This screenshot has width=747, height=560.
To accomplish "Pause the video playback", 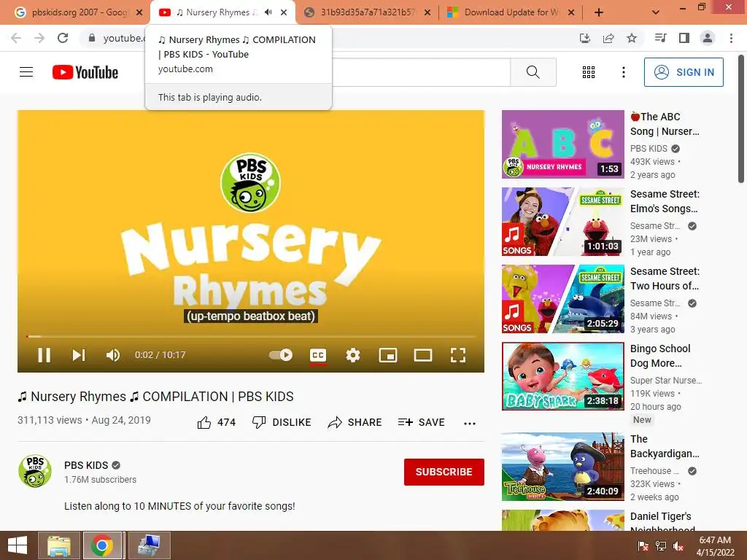I will (44, 355).
